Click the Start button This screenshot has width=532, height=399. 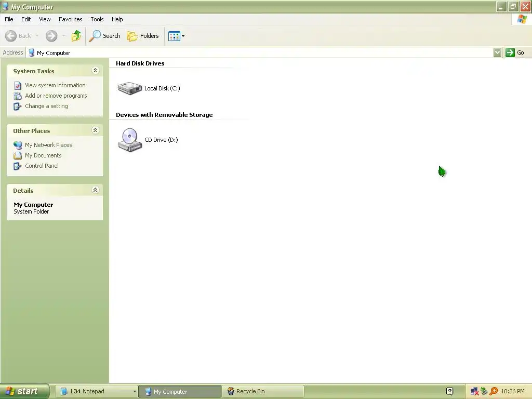24,391
